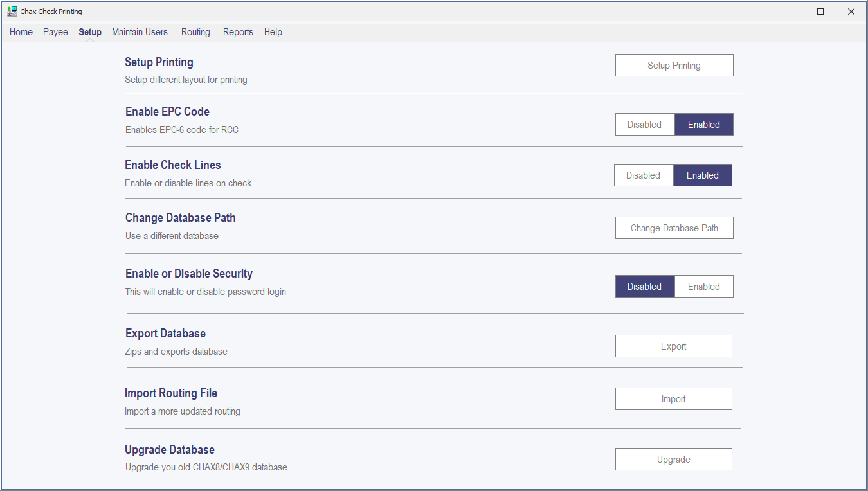Screen dimensions: 868x491
Task: Open the Help menu
Action: tap(273, 32)
